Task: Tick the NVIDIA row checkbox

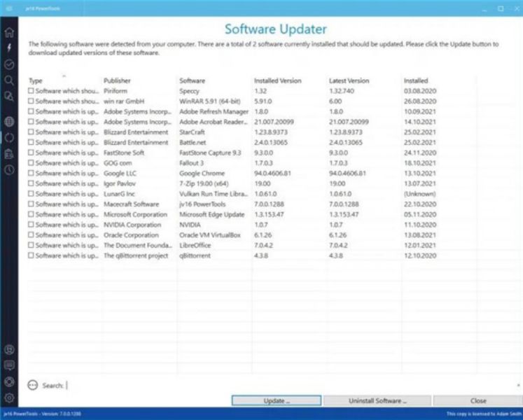Action: (31, 225)
